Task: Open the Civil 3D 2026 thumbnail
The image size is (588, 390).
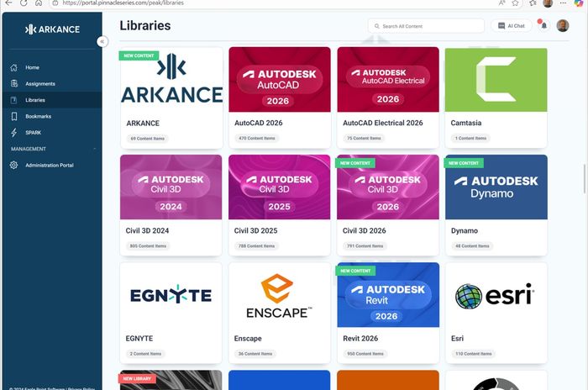Action: coord(388,187)
